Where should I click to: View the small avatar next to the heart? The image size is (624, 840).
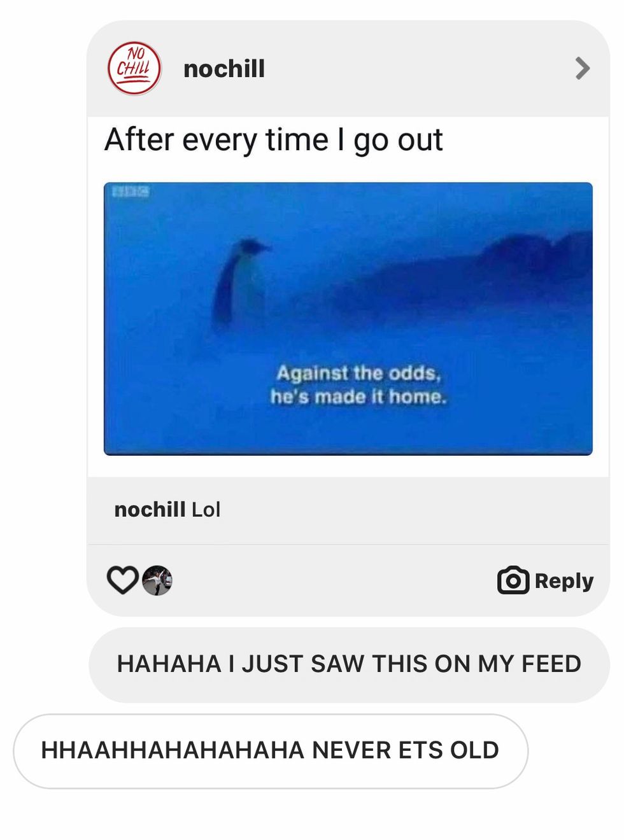coord(157,580)
